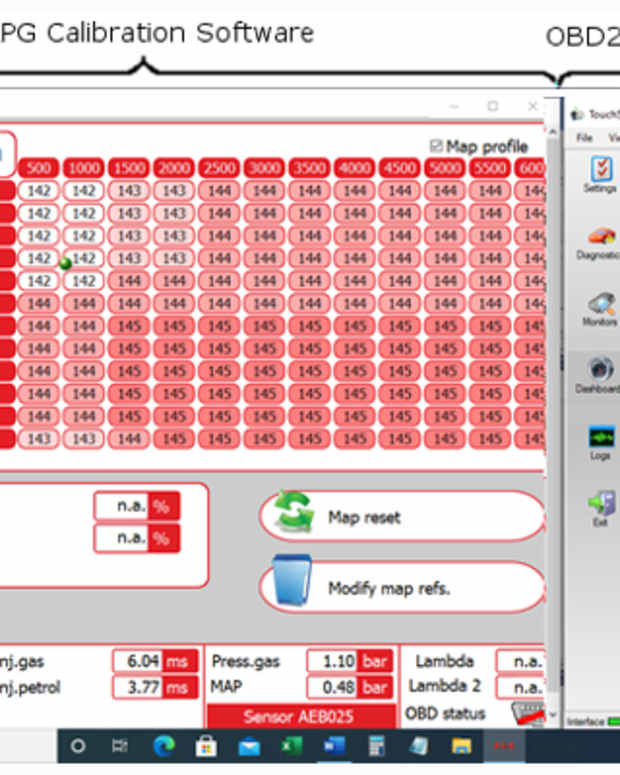This screenshot has height=775, width=620.
Task: Select the 4000 rpm column header
Action: [354, 168]
